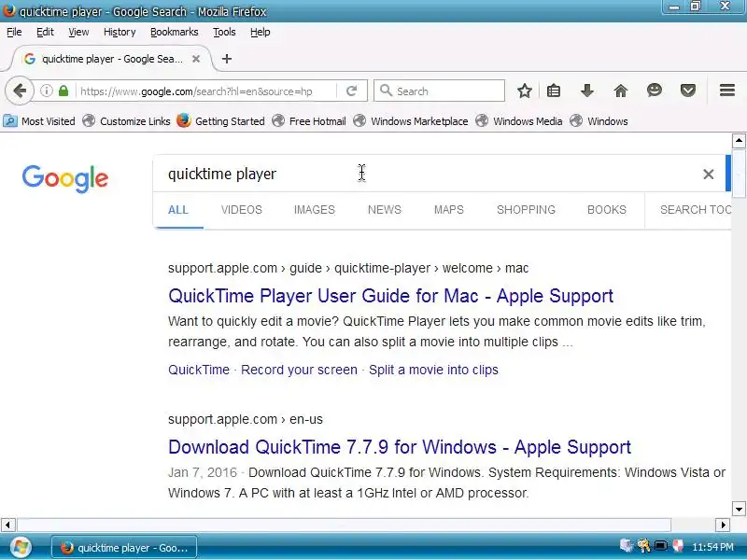Screen dimensions: 747x560
Task: Close the quicktime player Google Search tab
Action: (196, 59)
